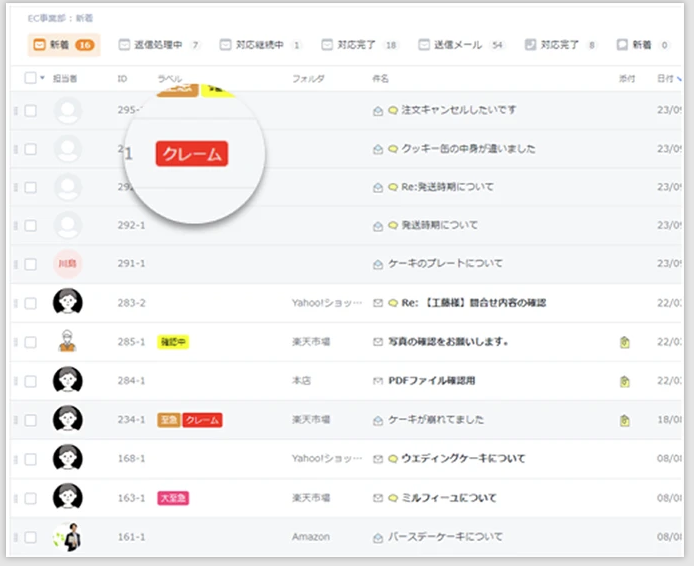This screenshot has width=694, height=566.
Task: Click the 本店 folder cell
Action: 301,381
